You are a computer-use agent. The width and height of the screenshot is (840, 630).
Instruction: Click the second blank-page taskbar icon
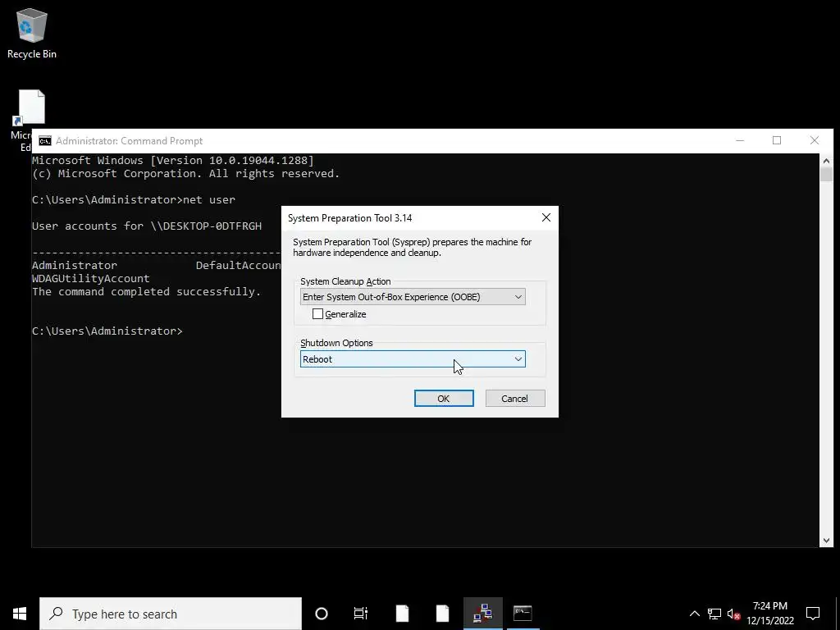point(442,614)
